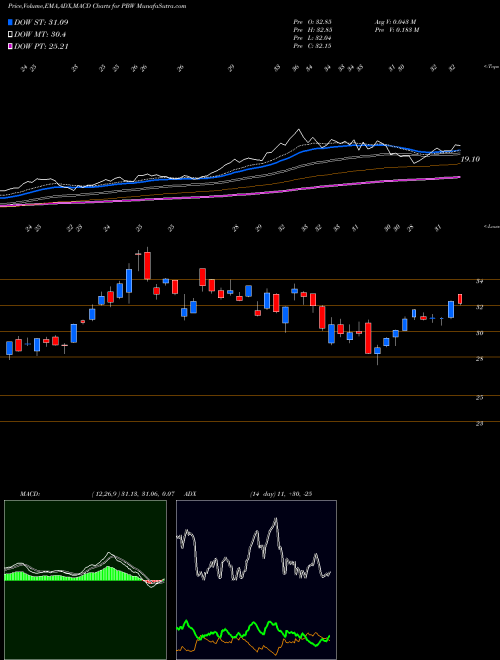Click the 'MACD:' panel heading
Image resolution: width=500 pixels, height=660 pixels.
pyautogui.click(x=30, y=494)
